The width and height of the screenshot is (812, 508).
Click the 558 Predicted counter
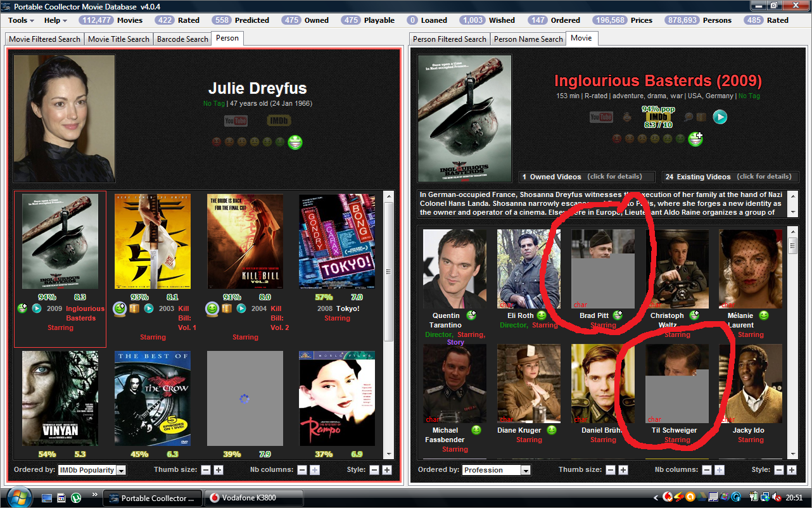pos(241,20)
